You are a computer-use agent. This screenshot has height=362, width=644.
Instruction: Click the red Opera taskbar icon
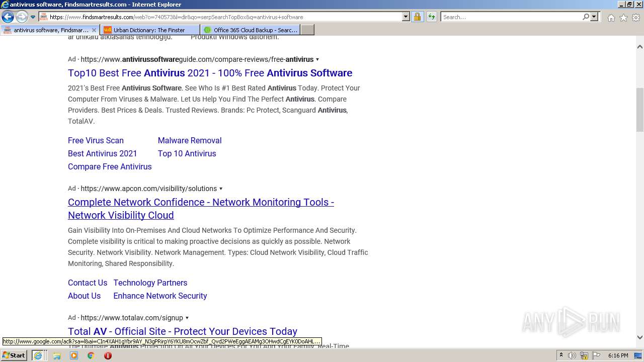tap(108, 355)
